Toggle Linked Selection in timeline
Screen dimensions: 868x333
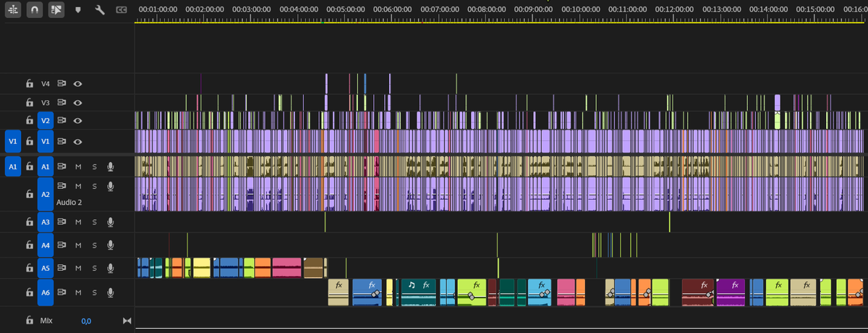56,10
